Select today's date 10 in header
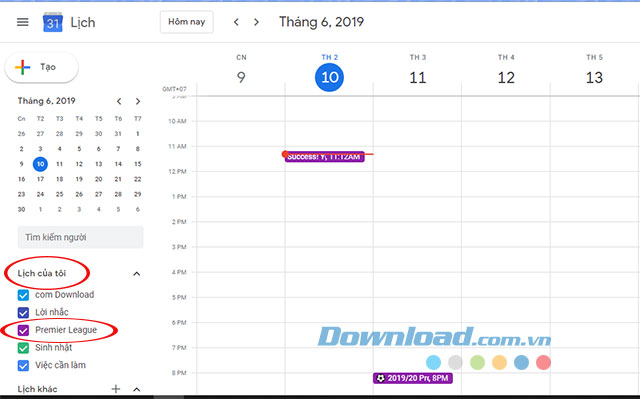 coord(329,77)
